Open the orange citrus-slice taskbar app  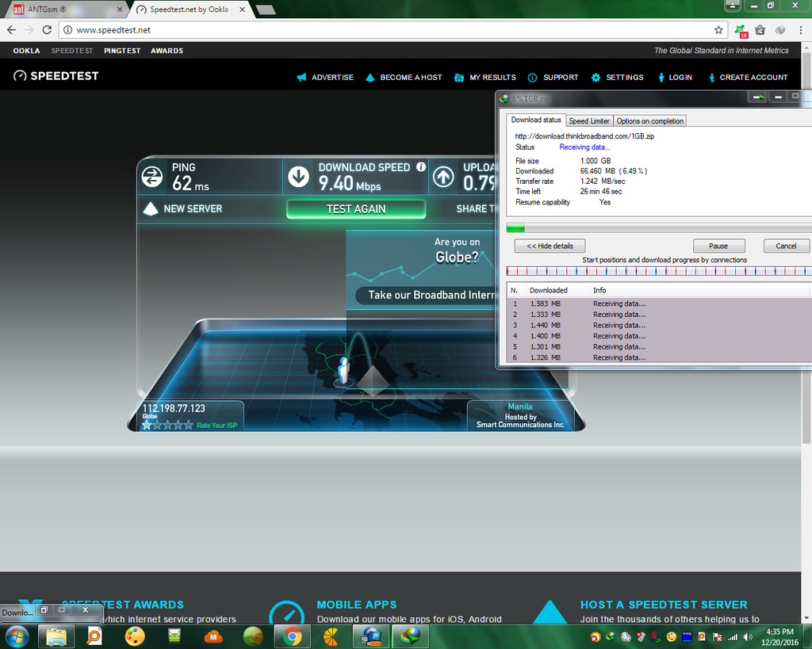331,636
